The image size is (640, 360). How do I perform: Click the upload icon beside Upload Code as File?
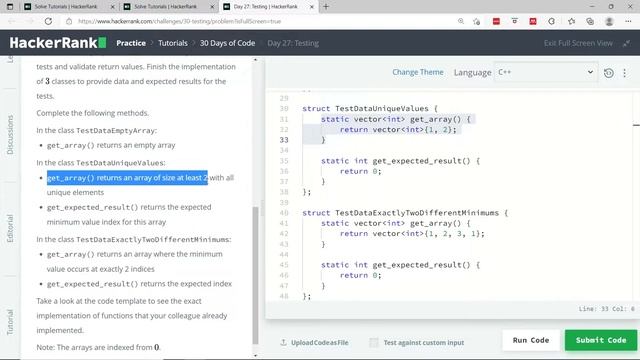point(283,342)
